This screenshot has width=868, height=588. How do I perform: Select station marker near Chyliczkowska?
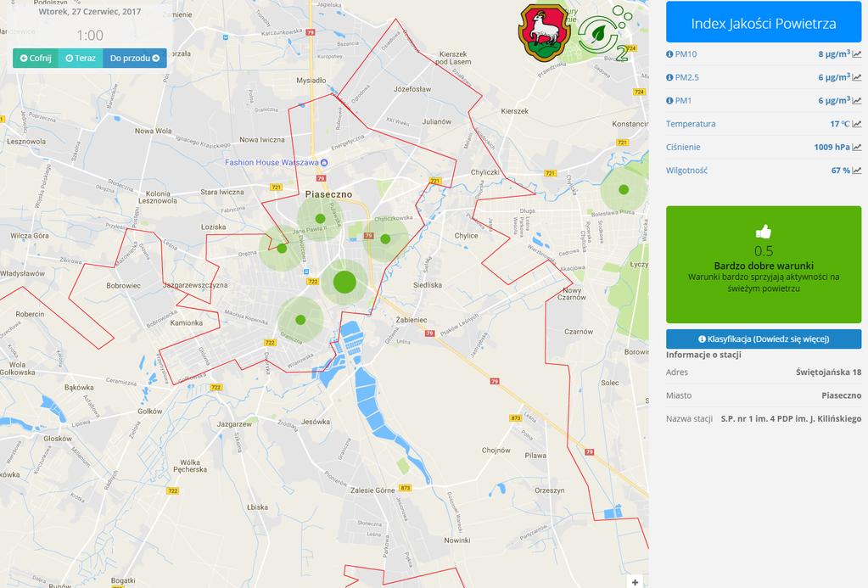click(x=385, y=239)
